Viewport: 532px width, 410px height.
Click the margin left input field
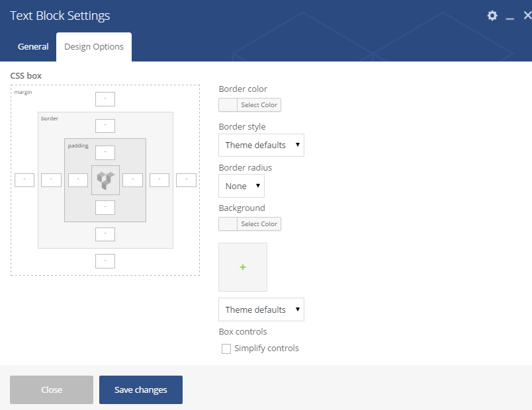(x=24, y=180)
